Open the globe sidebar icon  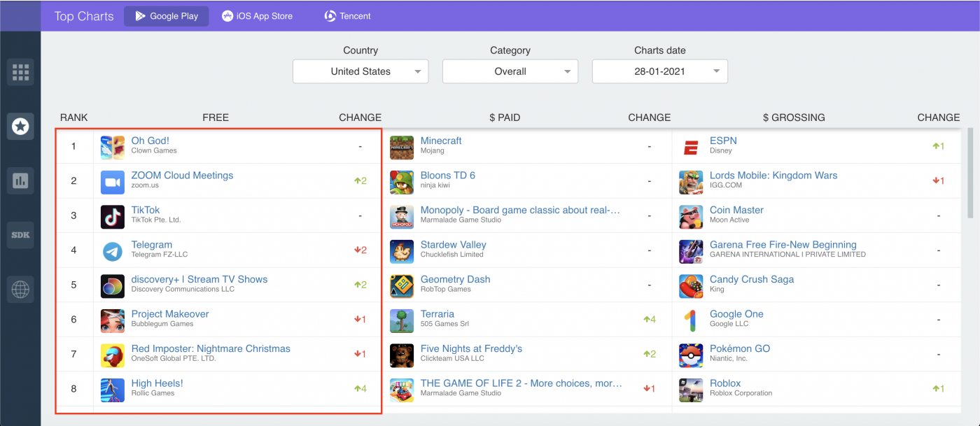[x=20, y=289]
